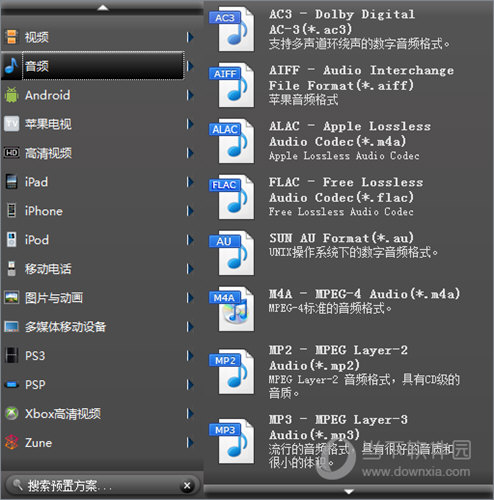Viewport: 494px width, 500px height.
Task: Open the Zune category
Action: [x=100, y=443]
